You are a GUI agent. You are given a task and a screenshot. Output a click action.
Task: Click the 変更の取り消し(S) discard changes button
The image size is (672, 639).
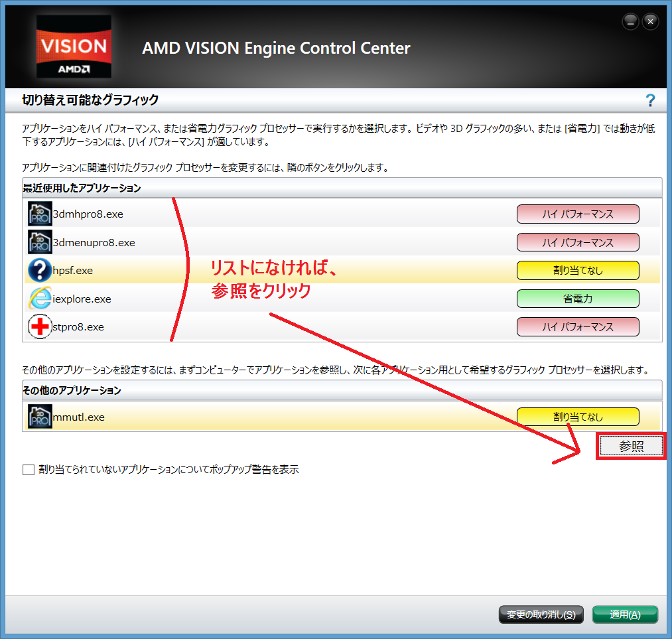coord(541,614)
